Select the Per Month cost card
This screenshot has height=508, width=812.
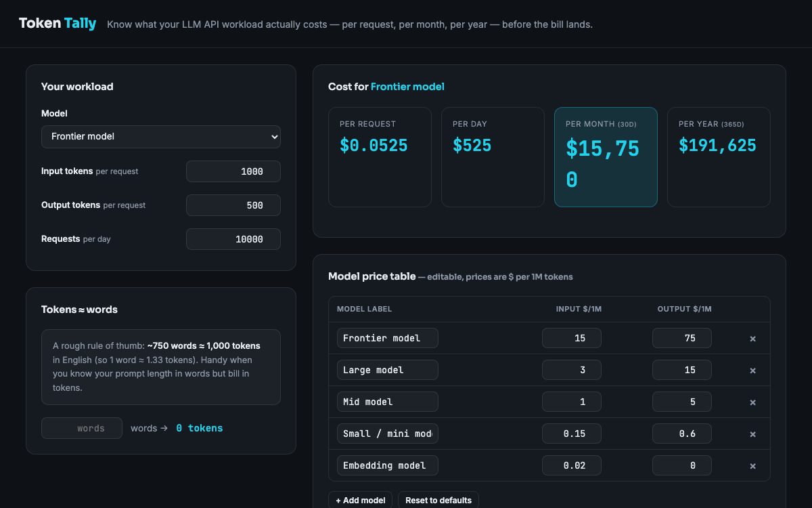pyautogui.click(x=606, y=157)
